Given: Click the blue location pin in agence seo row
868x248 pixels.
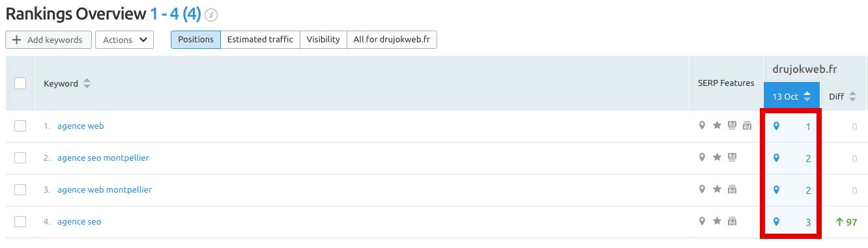Looking at the screenshot, I should [776, 222].
